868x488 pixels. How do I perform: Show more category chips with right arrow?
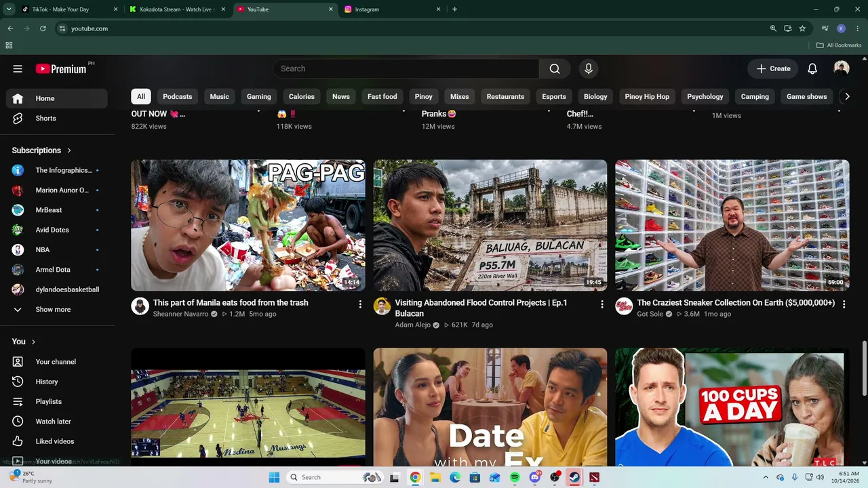point(846,96)
